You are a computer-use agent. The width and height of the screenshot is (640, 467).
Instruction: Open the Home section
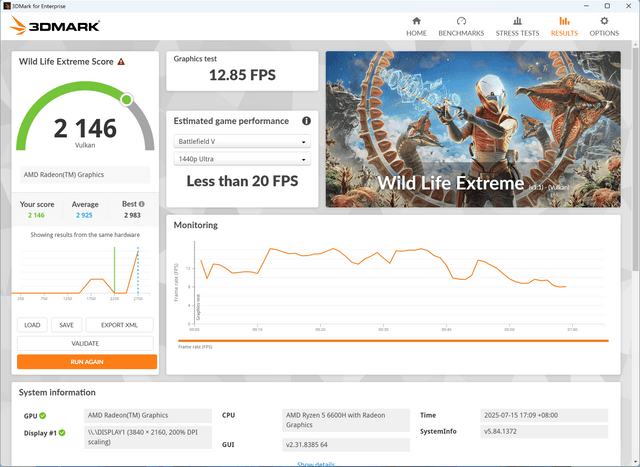(x=416, y=27)
